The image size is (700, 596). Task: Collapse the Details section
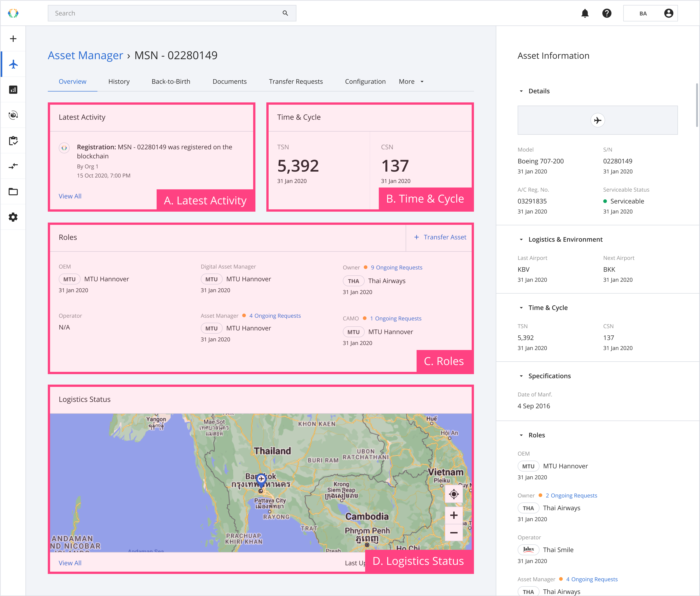click(521, 91)
